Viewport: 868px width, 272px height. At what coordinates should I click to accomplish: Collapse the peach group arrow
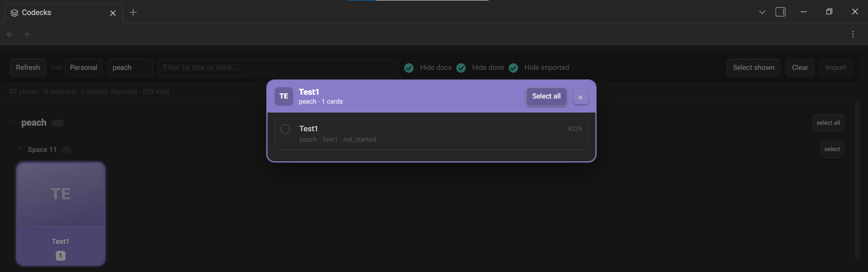(x=14, y=123)
